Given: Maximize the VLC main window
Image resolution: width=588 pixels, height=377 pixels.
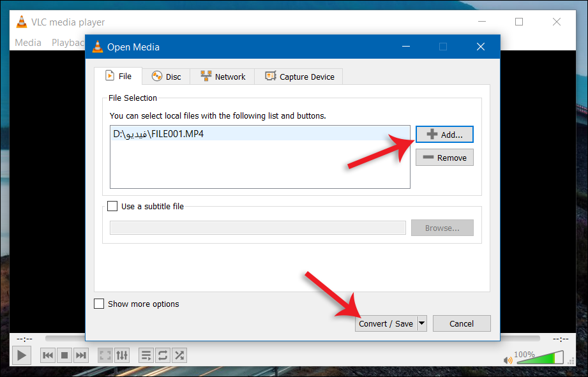Looking at the screenshot, I should [519, 22].
